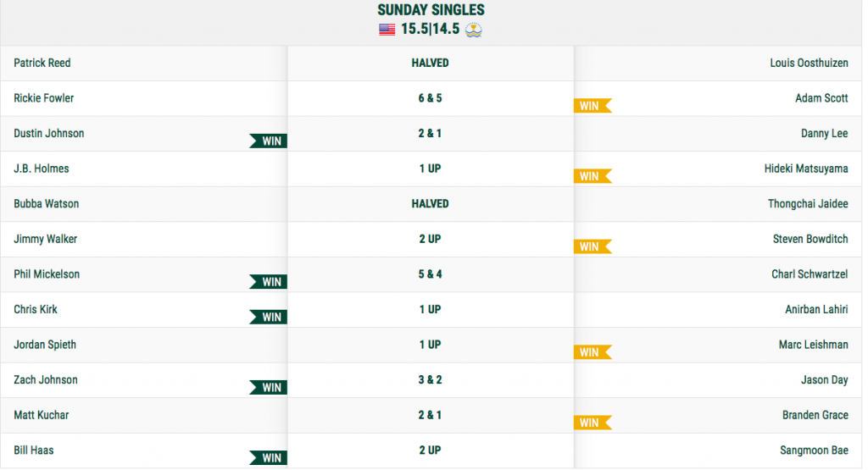Viewport: 868px width, 470px height.
Task: Click Branden Grace's yellow WIN badge
Action: 593,423
